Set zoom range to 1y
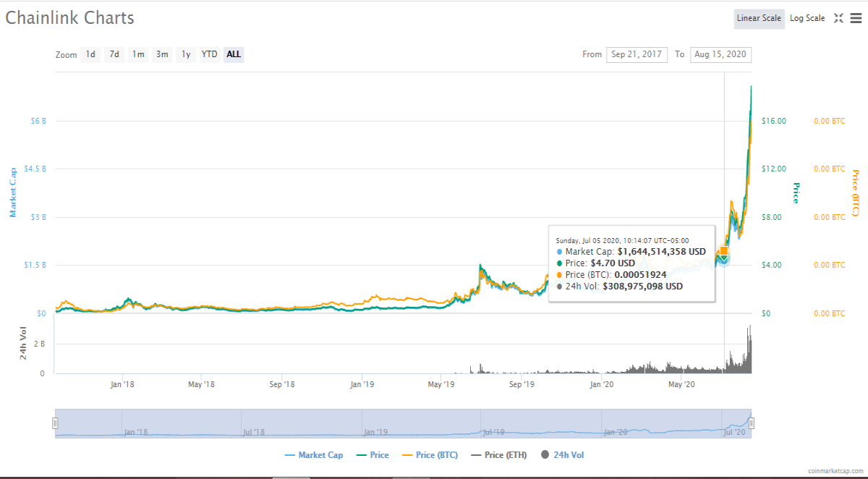 [x=186, y=54]
